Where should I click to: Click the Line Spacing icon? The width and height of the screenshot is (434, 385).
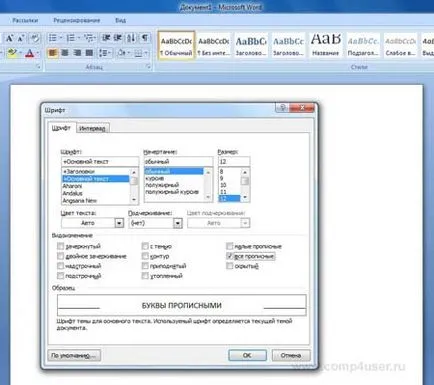point(104,53)
